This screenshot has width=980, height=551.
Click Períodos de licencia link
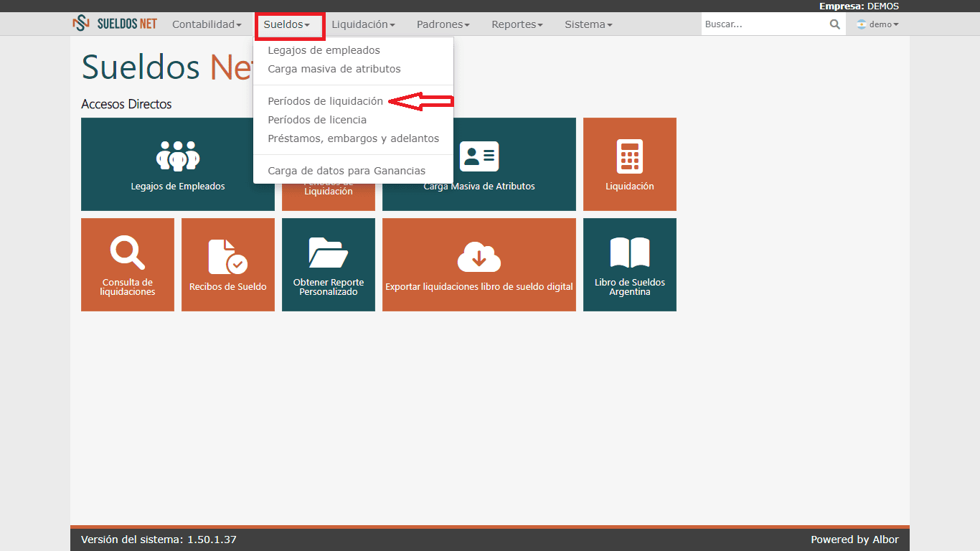316,120
